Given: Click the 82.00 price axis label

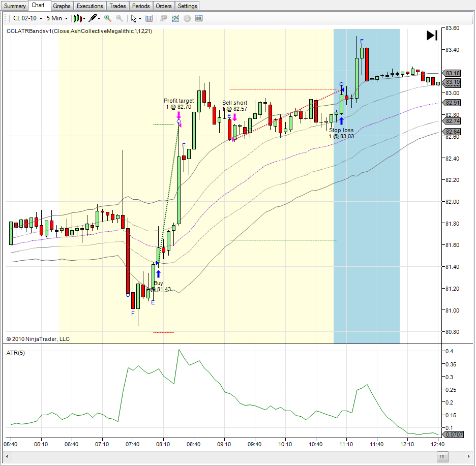Looking at the screenshot, I should [x=452, y=202].
